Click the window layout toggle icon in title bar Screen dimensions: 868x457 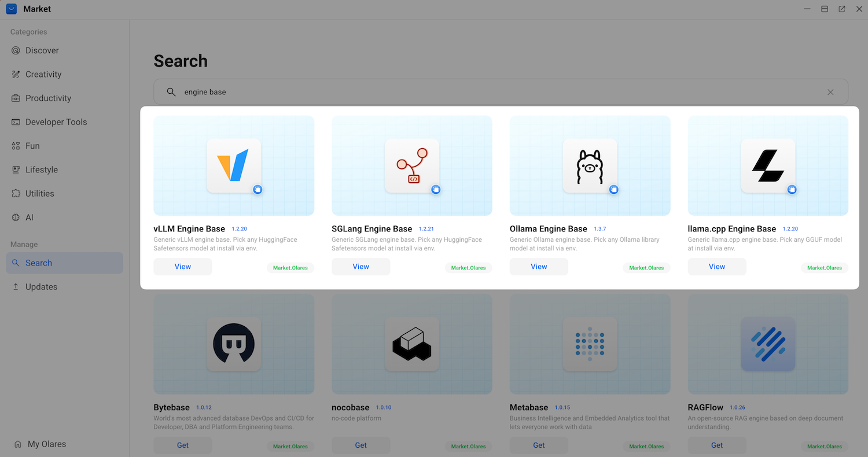pyautogui.click(x=825, y=9)
